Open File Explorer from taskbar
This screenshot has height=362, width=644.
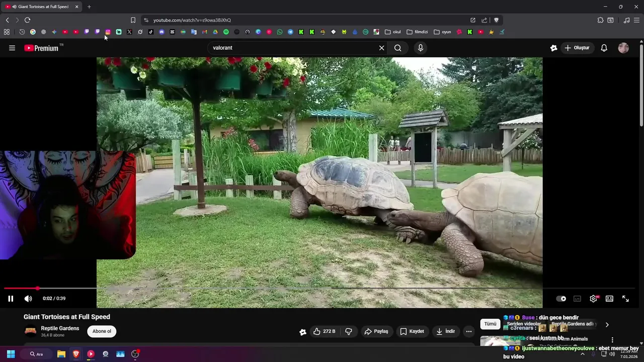[x=61, y=354]
